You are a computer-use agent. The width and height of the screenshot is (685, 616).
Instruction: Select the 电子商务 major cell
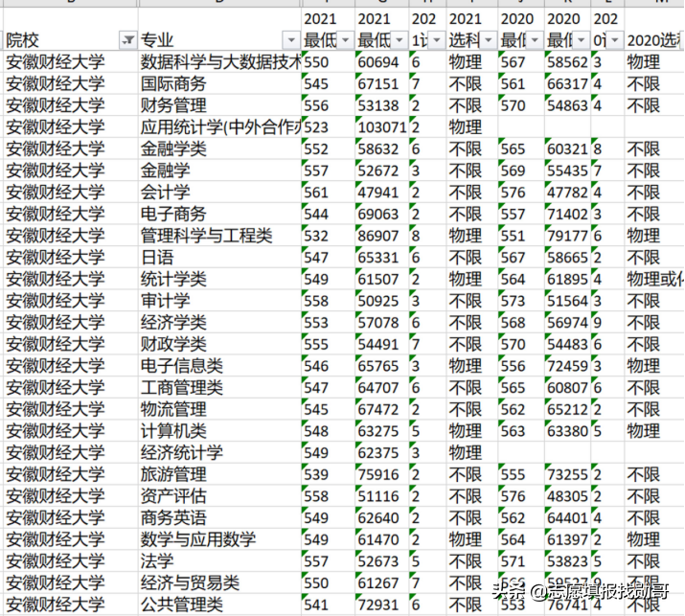point(219,214)
